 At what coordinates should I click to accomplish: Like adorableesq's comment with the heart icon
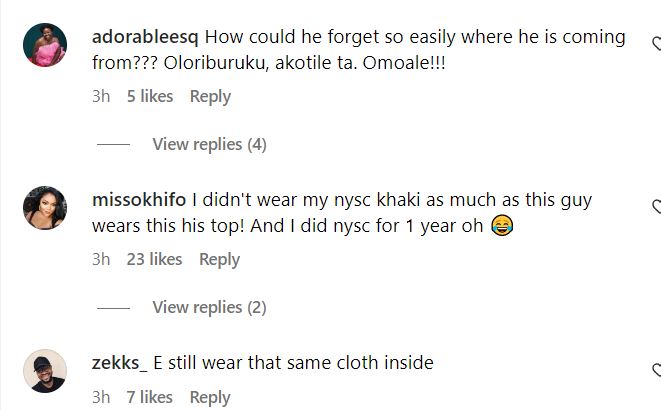click(656, 44)
